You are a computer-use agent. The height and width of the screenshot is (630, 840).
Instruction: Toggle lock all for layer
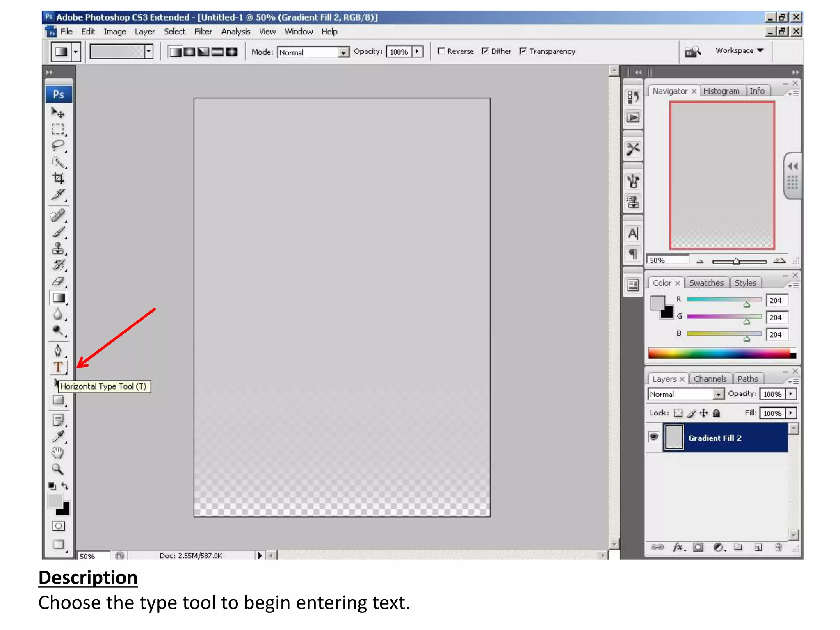point(717,413)
